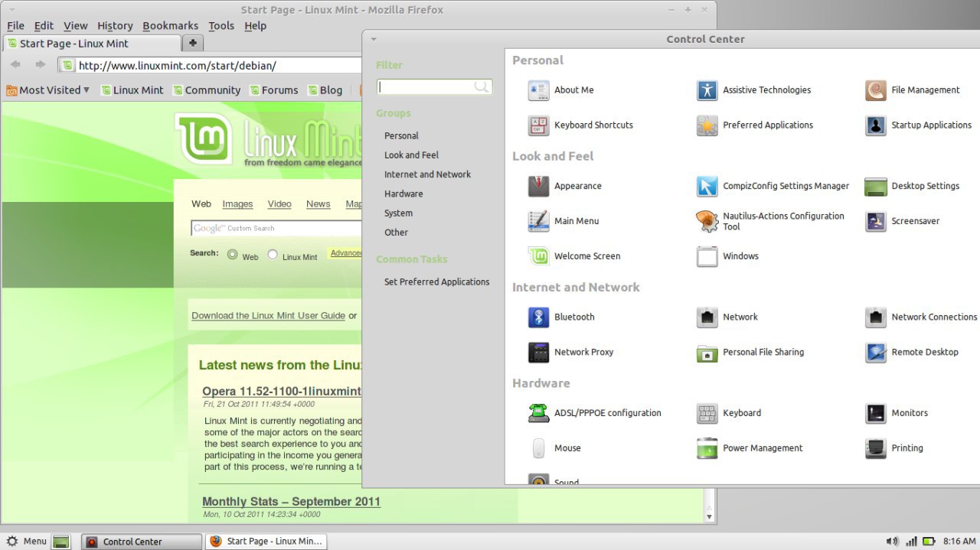Open Monthly Stats – September 2011 article
The image size is (980, 550).
coord(291,502)
